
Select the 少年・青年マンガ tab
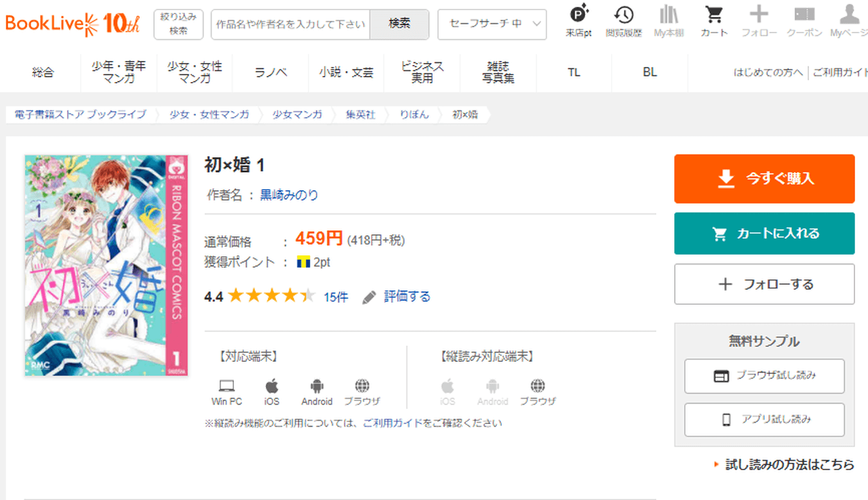[119, 72]
